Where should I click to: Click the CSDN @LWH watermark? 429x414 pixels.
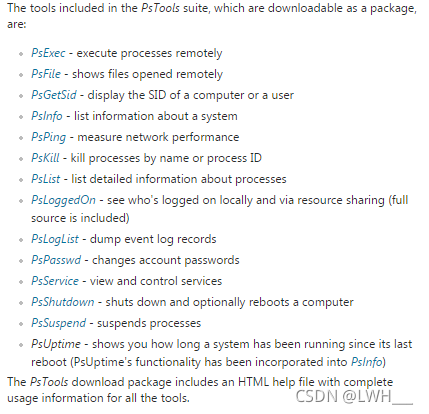point(354,397)
